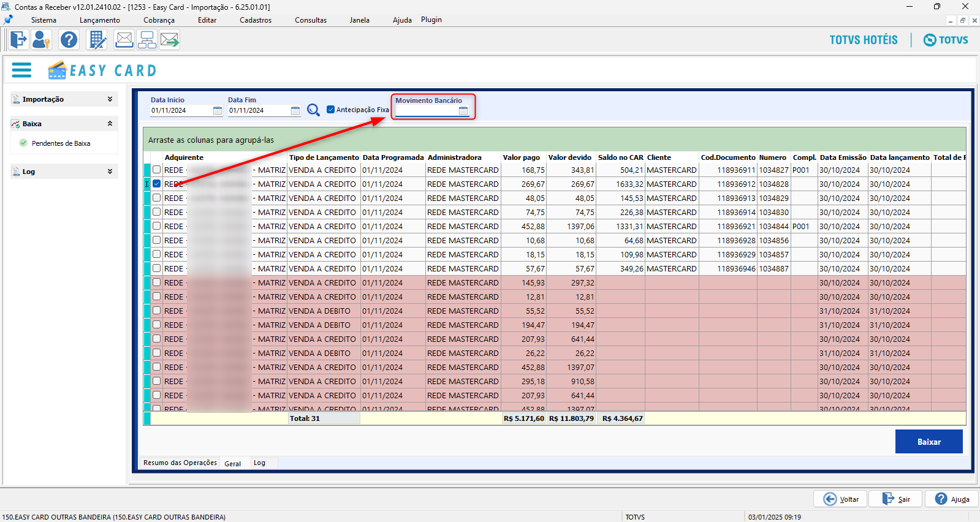This screenshot has height=522, width=980.
Task: Sort by the Data Programada column header
Action: click(x=393, y=157)
